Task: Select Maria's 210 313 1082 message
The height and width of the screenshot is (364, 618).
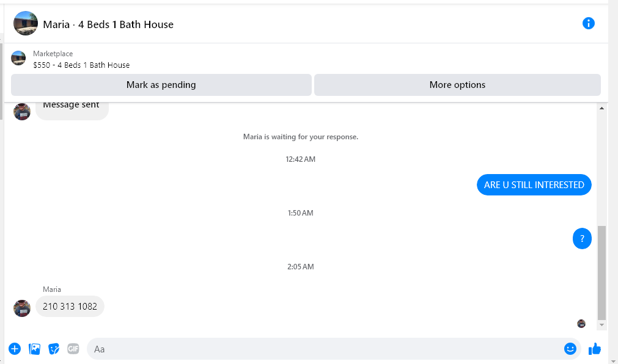Action: click(x=70, y=306)
